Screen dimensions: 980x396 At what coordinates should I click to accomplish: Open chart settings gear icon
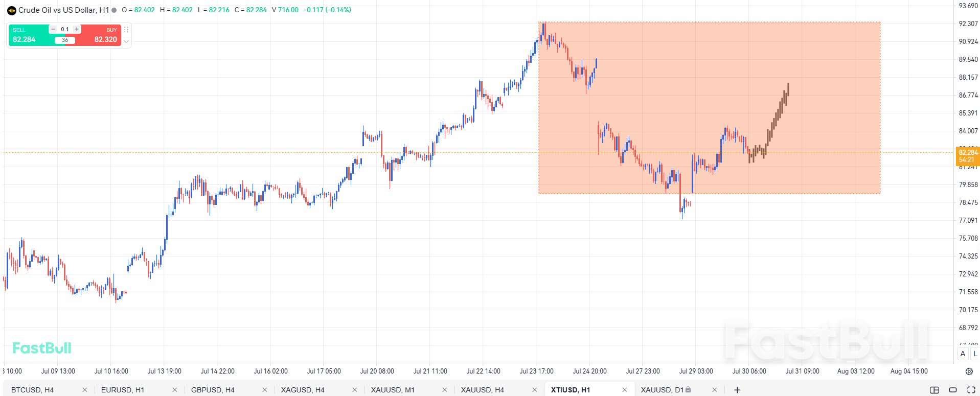click(x=969, y=371)
